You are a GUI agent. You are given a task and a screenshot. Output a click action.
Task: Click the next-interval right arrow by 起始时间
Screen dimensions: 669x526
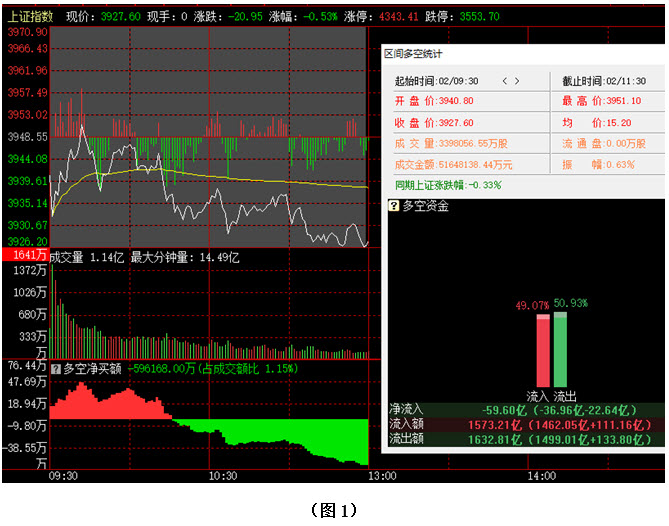[517, 81]
